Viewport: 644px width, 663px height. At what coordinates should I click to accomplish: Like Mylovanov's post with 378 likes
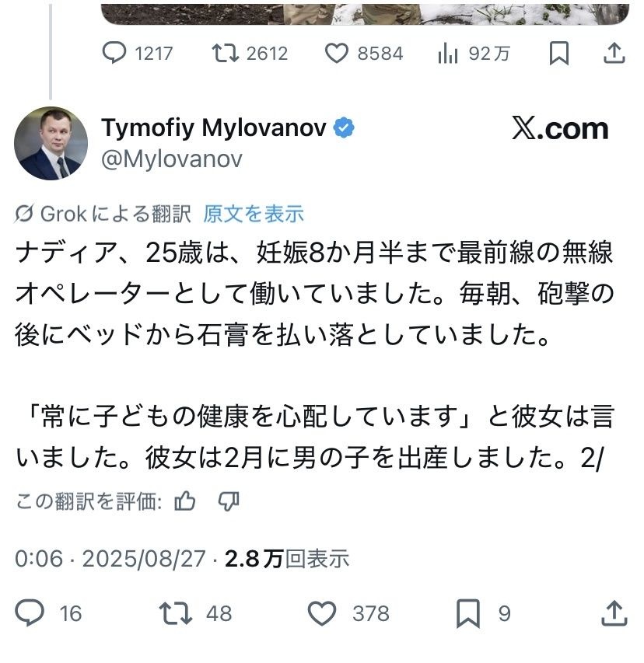pos(321,613)
